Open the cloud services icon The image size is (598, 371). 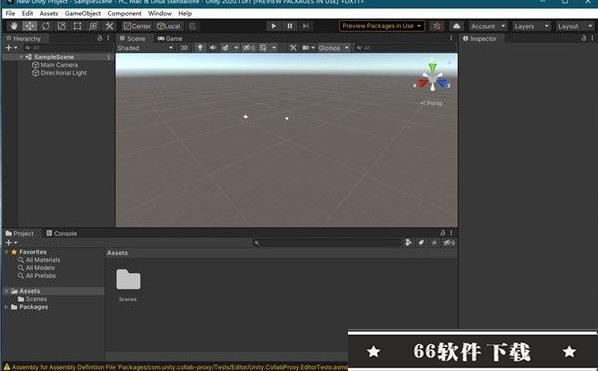pyautogui.click(x=457, y=26)
